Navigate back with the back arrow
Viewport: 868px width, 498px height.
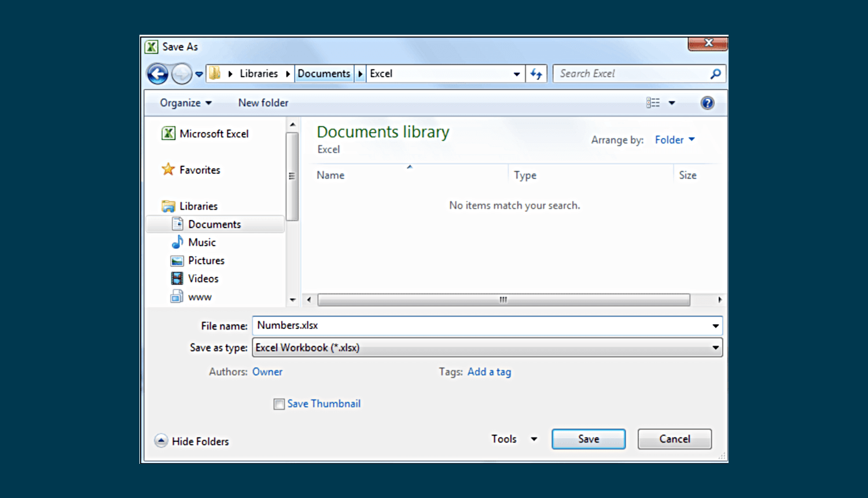(x=157, y=74)
